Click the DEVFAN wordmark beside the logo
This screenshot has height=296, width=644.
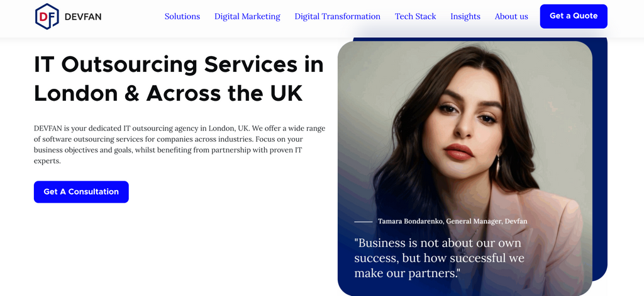[x=83, y=17]
